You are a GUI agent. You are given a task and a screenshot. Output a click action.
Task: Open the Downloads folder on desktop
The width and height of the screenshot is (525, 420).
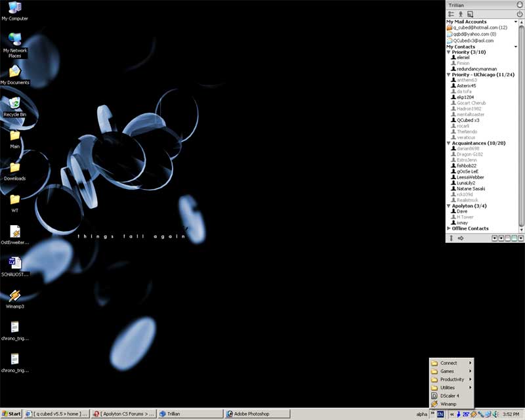(x=14, y=167)
